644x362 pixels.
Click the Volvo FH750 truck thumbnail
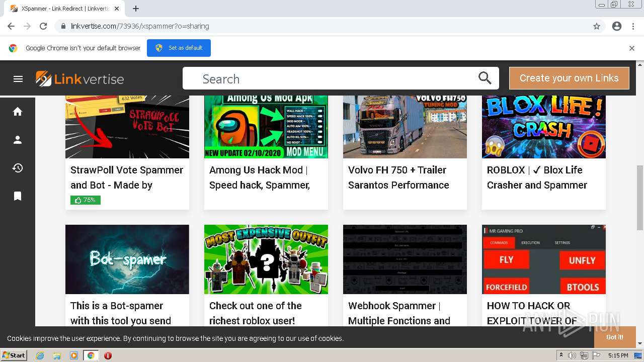pyautogui.click(x=405, y=127)
